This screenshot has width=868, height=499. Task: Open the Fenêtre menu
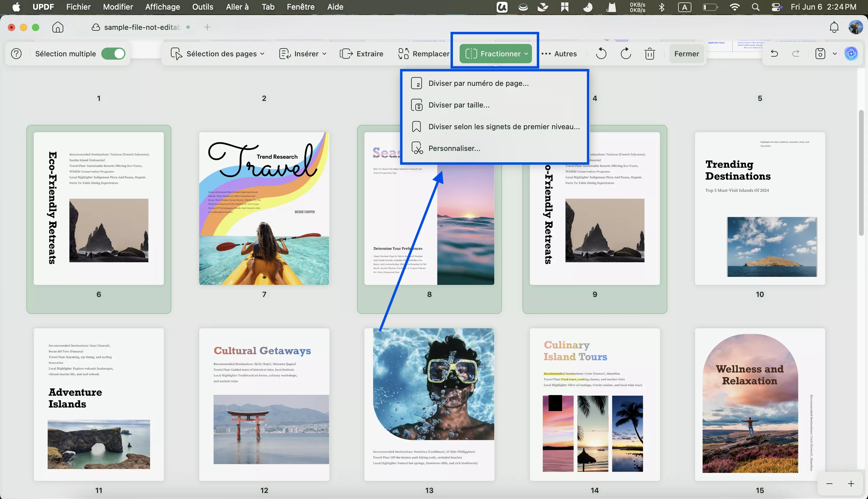[301, 7]
